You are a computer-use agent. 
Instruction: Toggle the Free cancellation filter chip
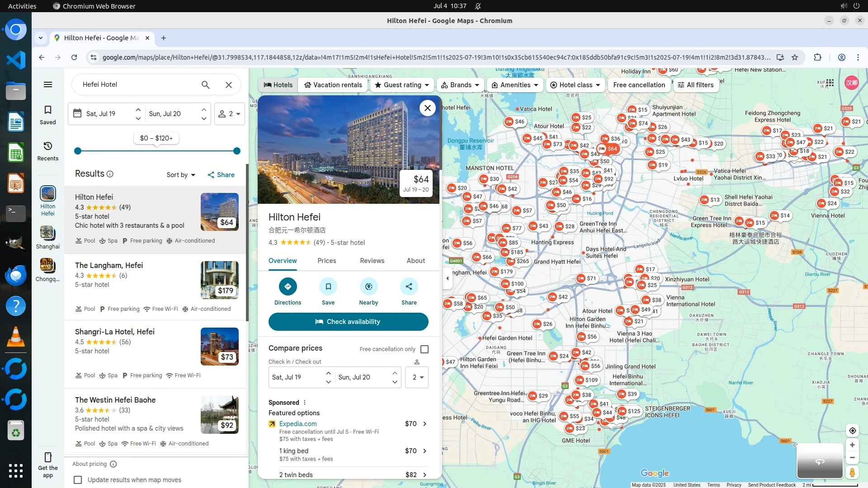(x=639, y=85)
